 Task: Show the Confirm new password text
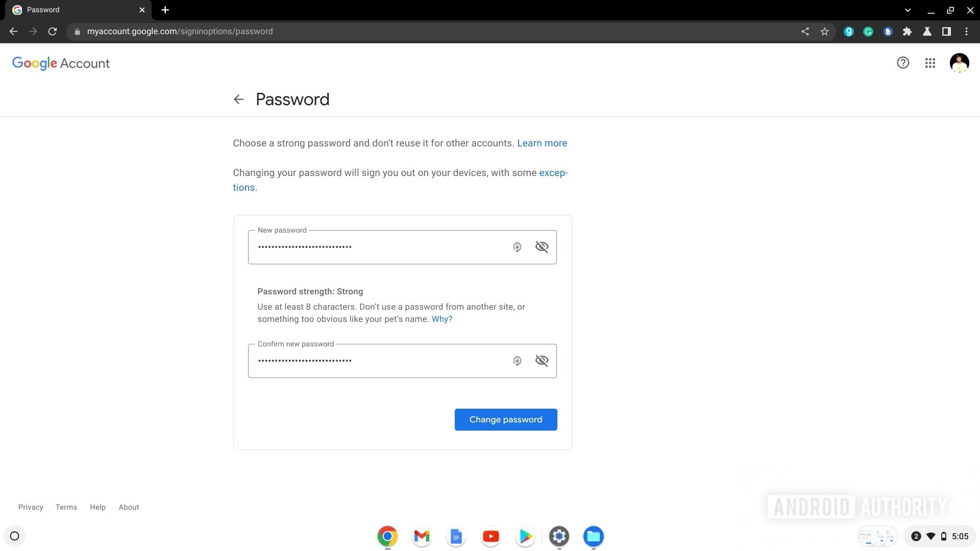point(542,361)
